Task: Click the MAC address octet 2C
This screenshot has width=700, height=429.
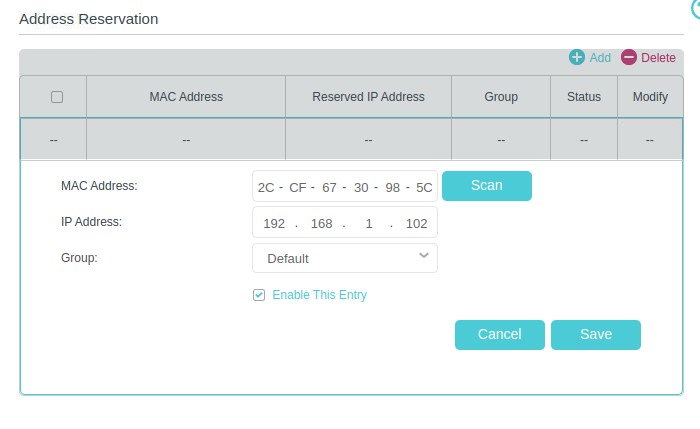Action: pyautogui.click(x=266, y=187)
